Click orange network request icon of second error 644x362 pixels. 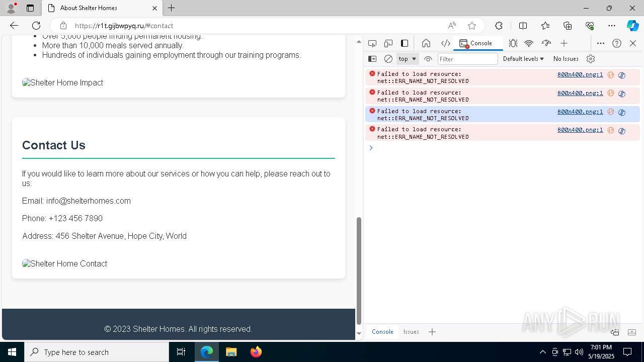coord(611,93)
